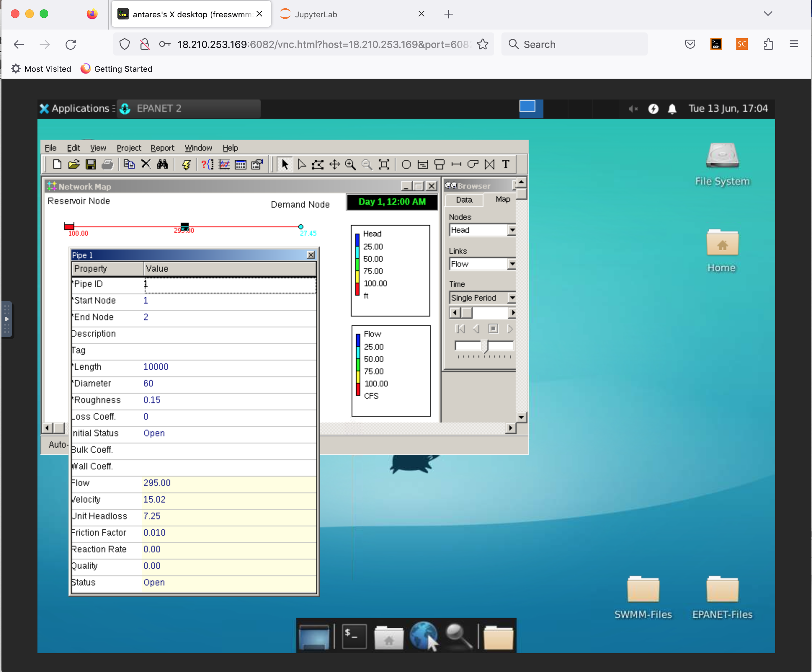Select the Zoom In tool
Viewport: 812px width, 672px height.
pyautogui.click(x=351, y=164)
